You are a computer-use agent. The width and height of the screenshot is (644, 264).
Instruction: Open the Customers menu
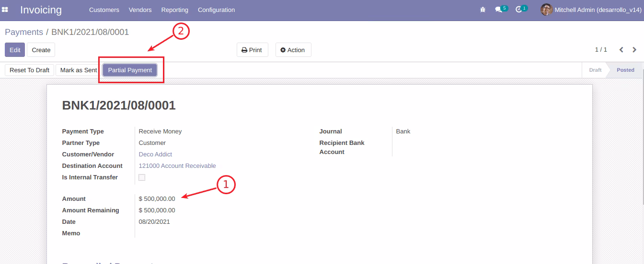pos(104,10)
